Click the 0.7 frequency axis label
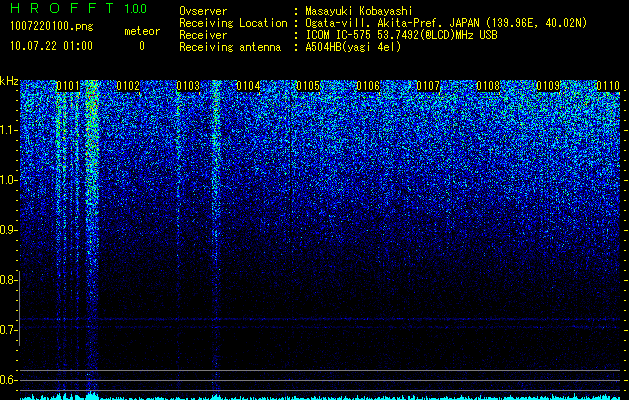The height and width of the screenshot is (400, 629). click(8, 330)
